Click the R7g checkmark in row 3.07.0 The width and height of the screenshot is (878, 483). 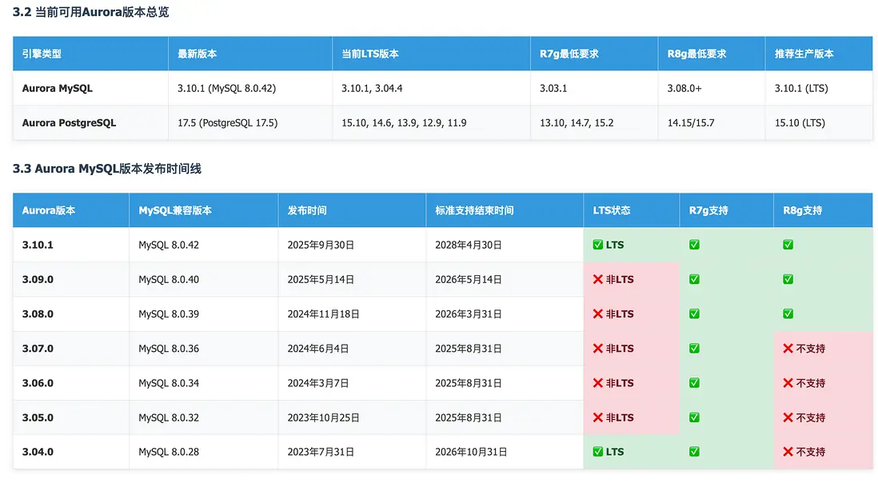click(694, 349)
